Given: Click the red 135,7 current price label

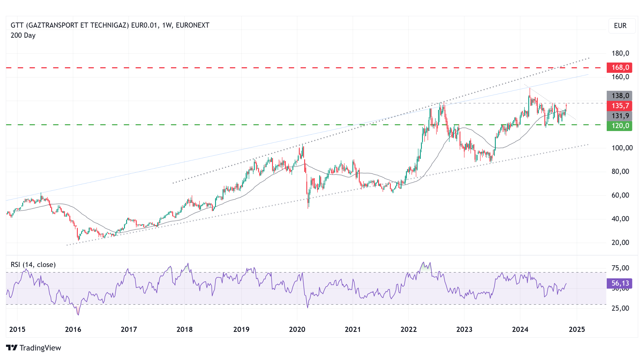Looking at the screenshot, I should click(x=619, y=106).
